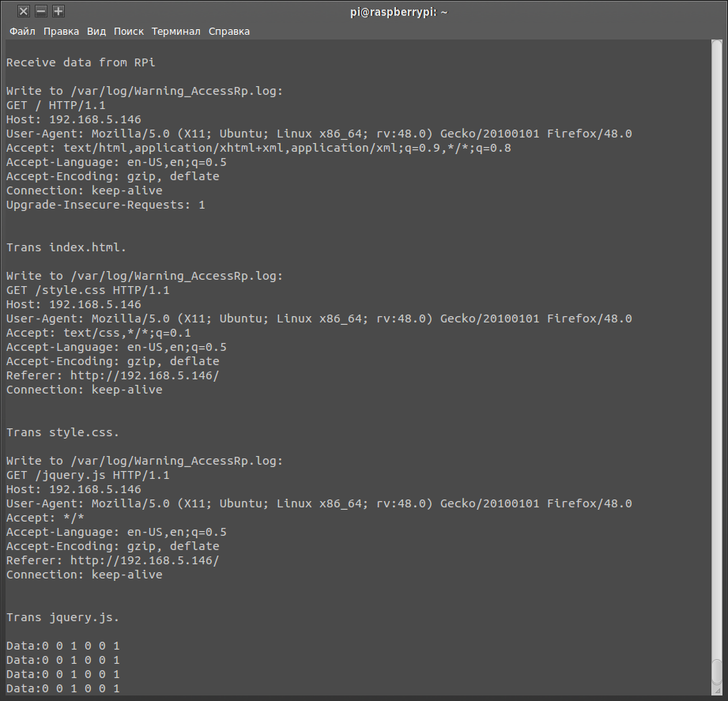Open the Вид menu
This screenshot has width=728, height=701.
[96, 32]
